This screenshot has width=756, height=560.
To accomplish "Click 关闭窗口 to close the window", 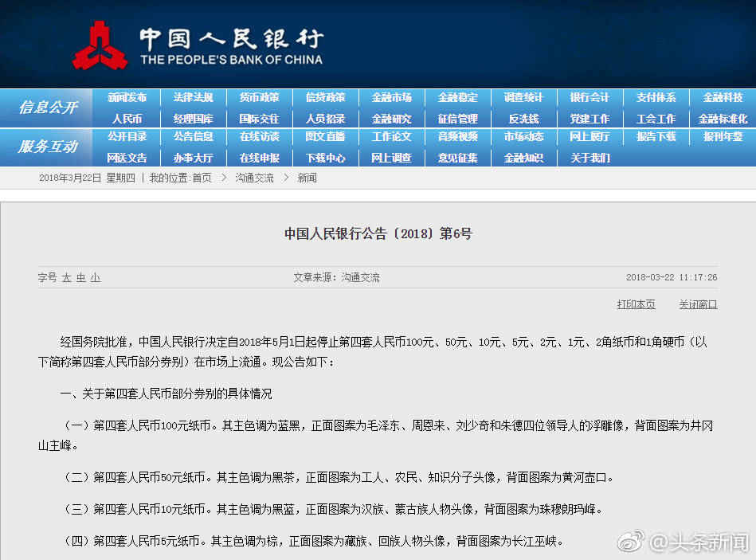I will (x=698, y=304).
